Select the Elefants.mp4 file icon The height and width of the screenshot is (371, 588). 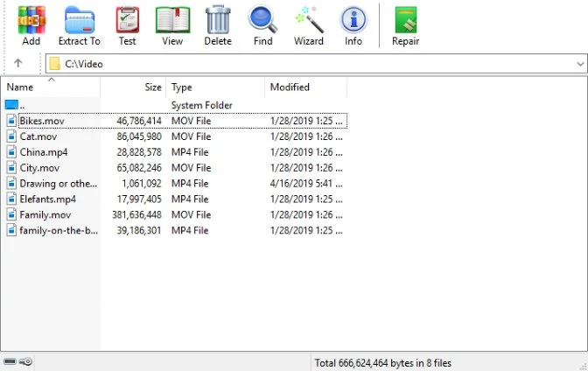(11, 199)
